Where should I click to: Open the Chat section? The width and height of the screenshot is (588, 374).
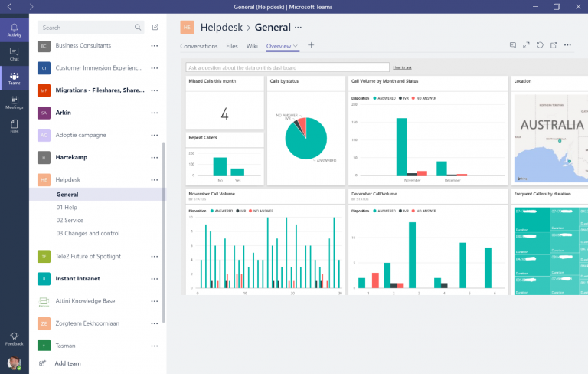click(15, 54)
